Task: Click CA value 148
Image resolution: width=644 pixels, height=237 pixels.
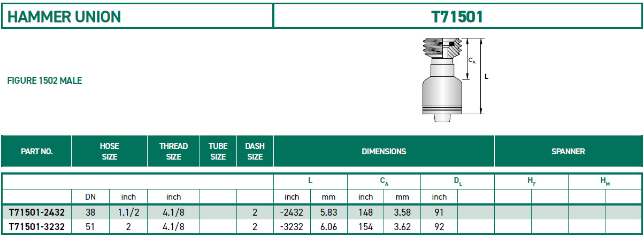Action: click(x=365, y=212)
